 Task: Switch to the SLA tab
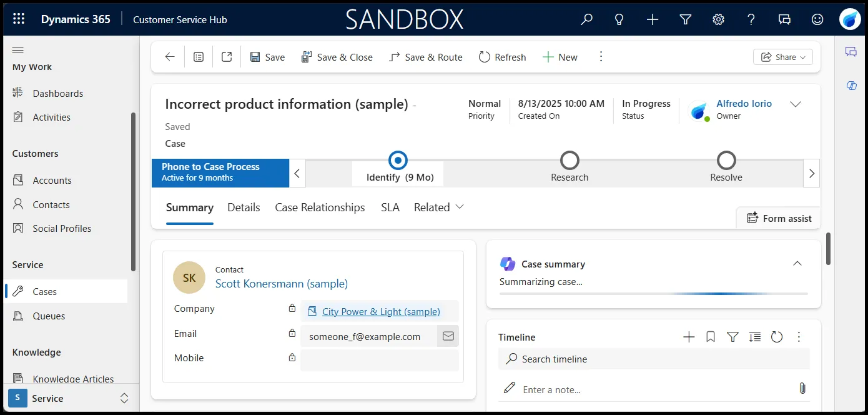click(390, 207)
